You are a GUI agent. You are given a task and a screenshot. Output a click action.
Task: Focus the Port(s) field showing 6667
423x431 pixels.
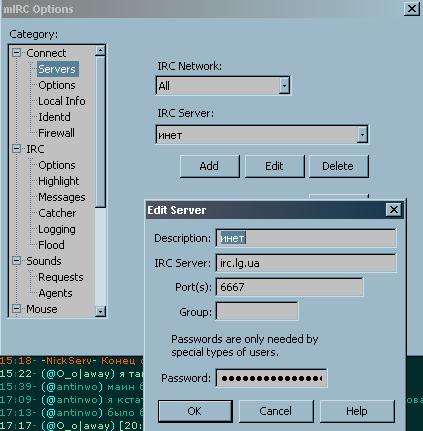pyautogui.click(x=290, y=287)
